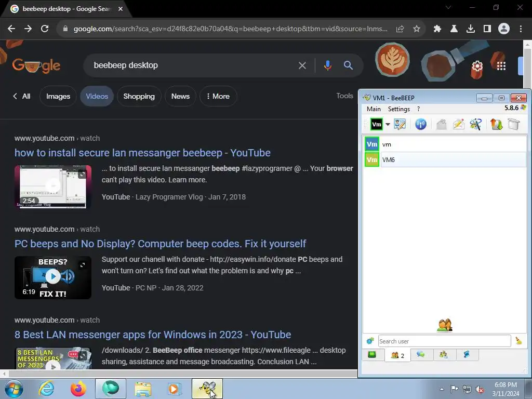The image size is (532, 399).
Task: Reload the Google search page
Action: click(45, 29)
